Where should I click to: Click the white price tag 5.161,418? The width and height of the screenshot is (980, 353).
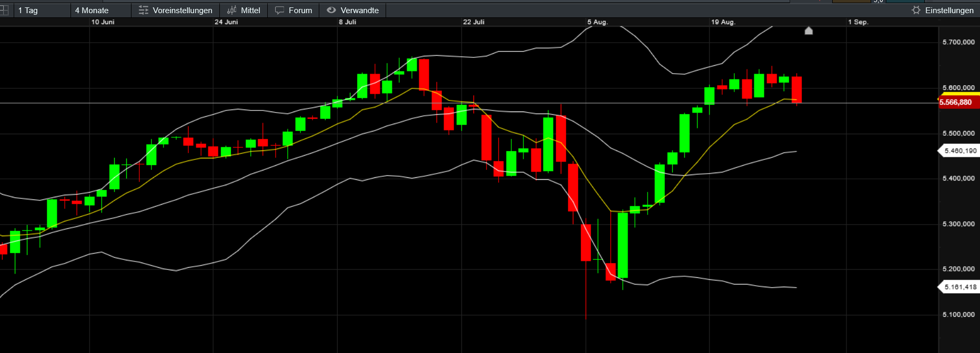coord(958,287)
